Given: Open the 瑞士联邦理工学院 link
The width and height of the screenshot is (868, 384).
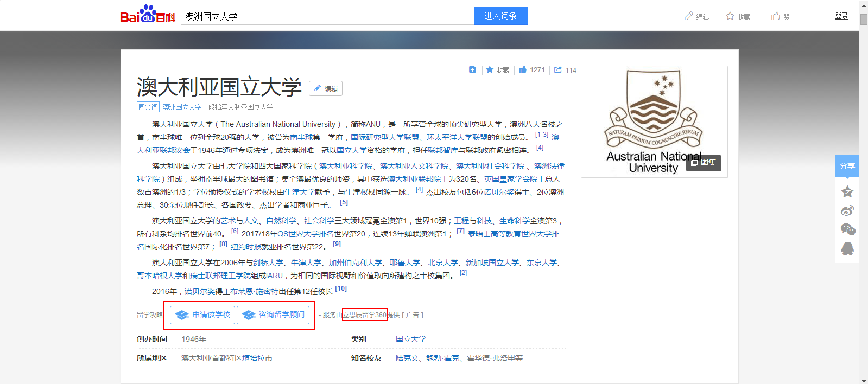Looking at the screenshot, I should tap(220, 276).
